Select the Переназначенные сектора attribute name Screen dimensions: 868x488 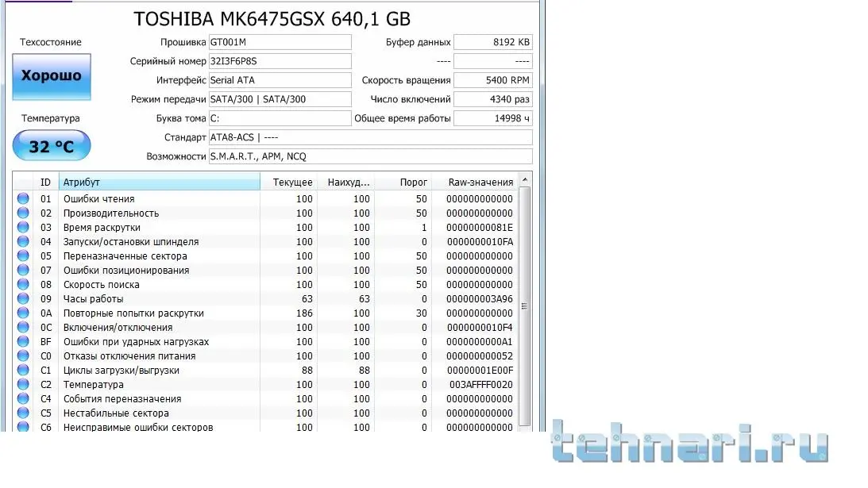(125, 256)
